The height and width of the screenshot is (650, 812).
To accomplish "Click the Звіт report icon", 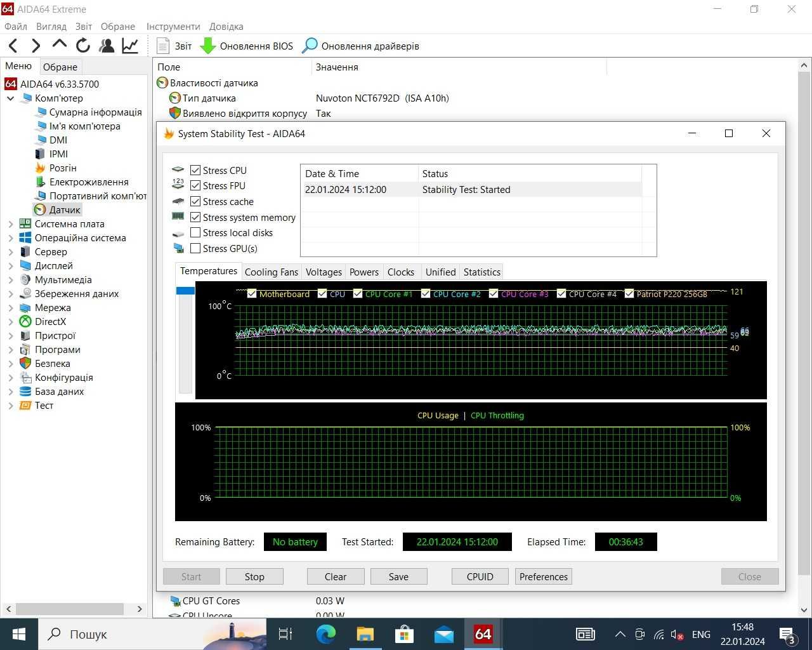I will point(163,46).
